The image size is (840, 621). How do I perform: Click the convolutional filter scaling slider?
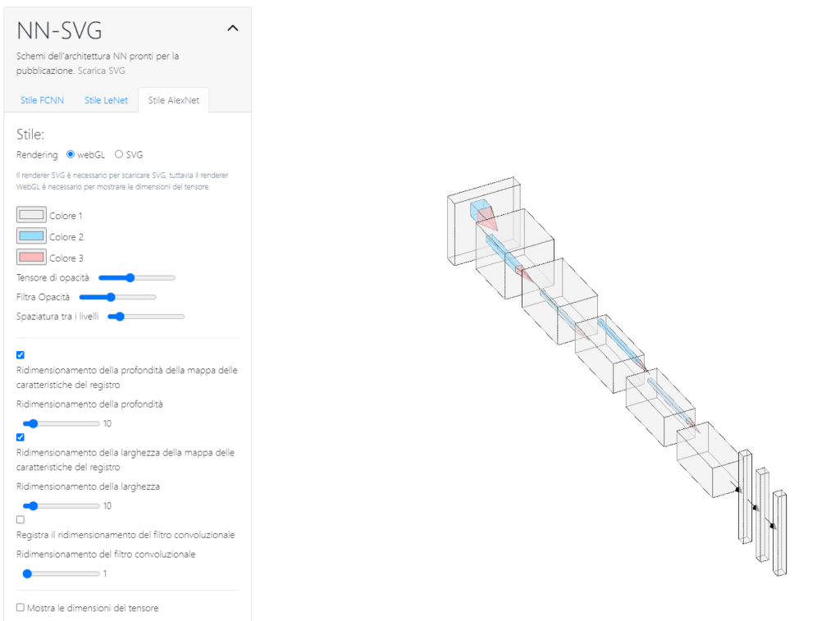coord(61,574)
